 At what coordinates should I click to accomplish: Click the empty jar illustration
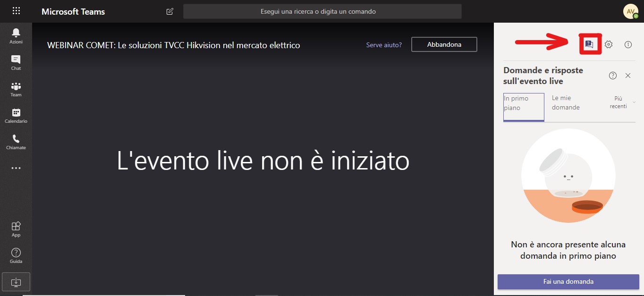click(568, 176)
